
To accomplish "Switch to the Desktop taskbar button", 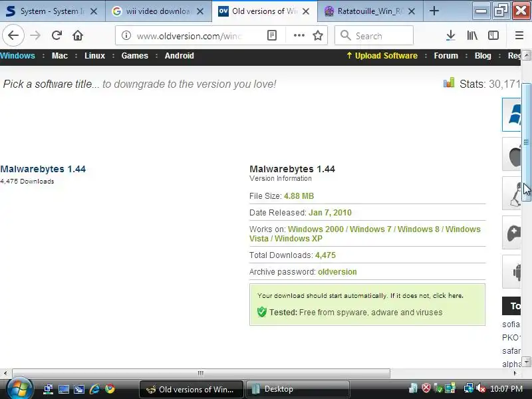I will (x=298, y=389).
